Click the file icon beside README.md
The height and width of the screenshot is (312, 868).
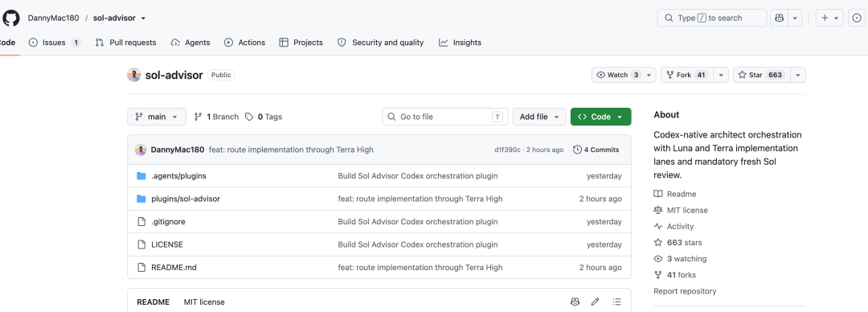141,267
